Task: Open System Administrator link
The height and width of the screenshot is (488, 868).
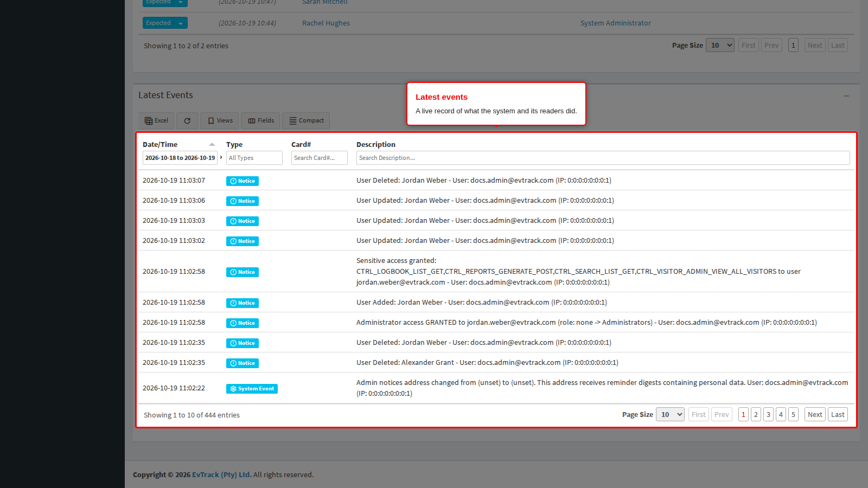Action: pos(616,23)
